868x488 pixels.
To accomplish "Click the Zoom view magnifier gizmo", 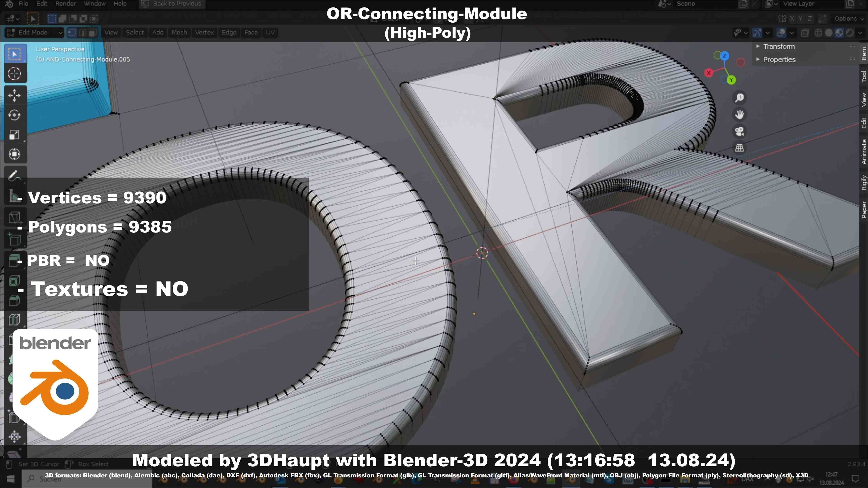I will coord(740,98).
